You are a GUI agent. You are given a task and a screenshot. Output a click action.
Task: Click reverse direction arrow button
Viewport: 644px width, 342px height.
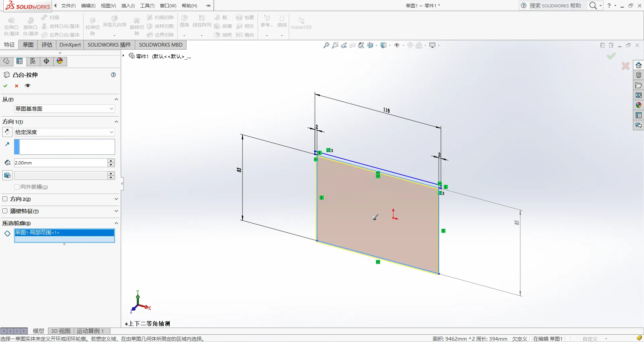[x=7, y=132]
